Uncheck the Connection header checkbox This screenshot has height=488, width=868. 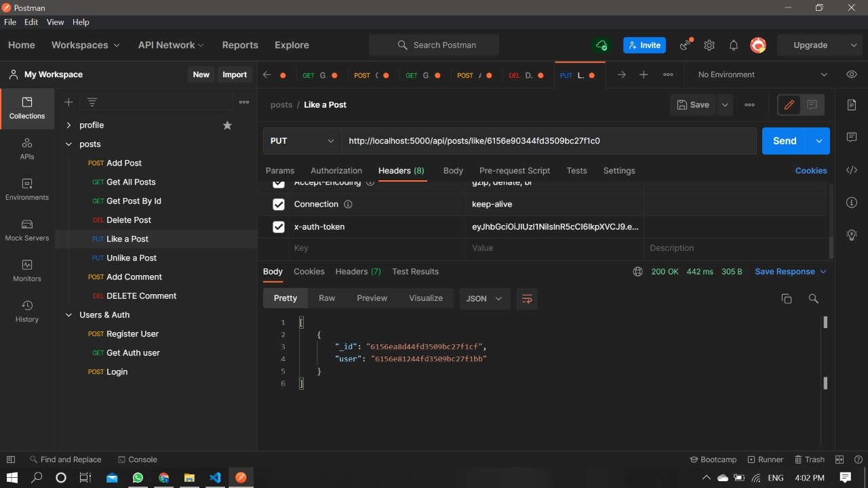[x=279, y=205]
